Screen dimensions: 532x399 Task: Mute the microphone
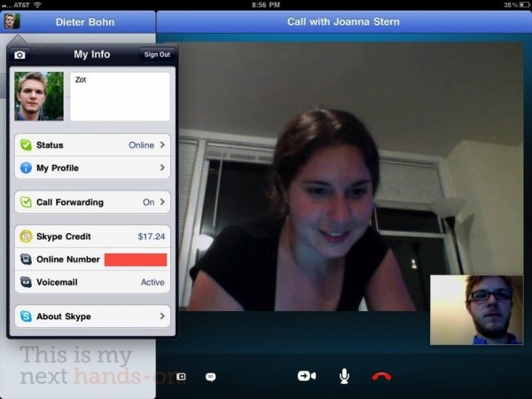pos(344,376)
